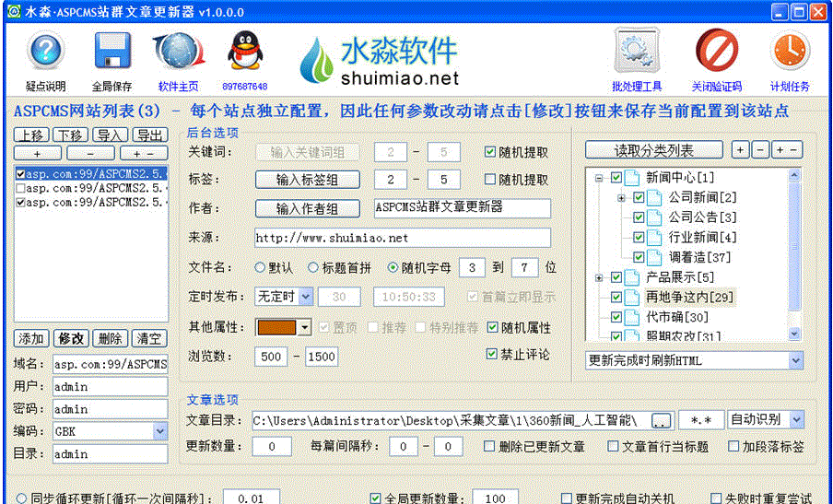Click the 修改 site button
The image size is (833, 504).
pos(71,338)
